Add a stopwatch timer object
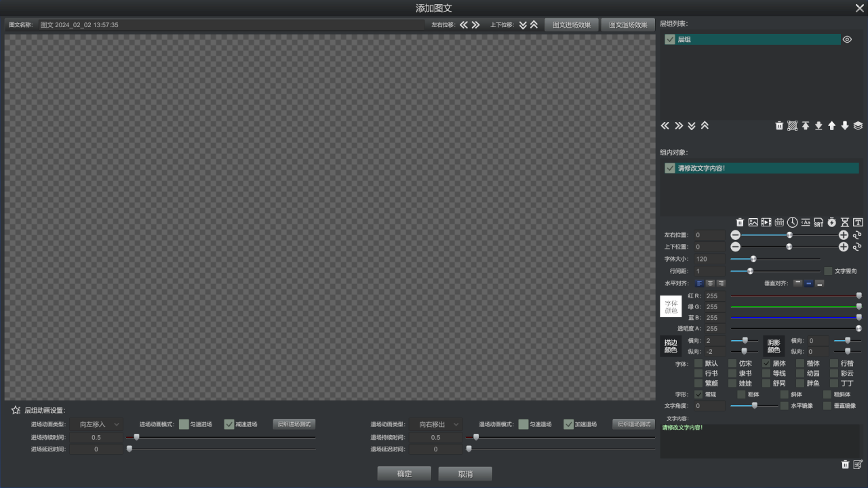This screenshot has height=488, width=868. click(x=831, y=222)
